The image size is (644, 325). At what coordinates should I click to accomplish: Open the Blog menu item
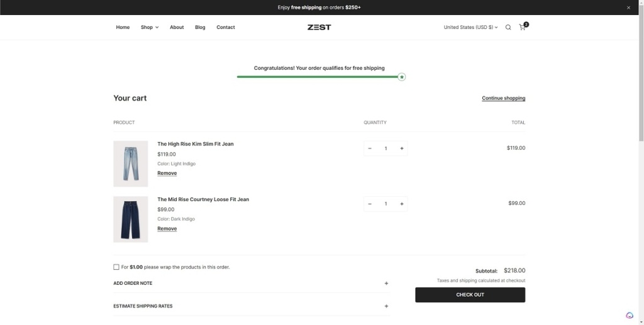(200, 27)
